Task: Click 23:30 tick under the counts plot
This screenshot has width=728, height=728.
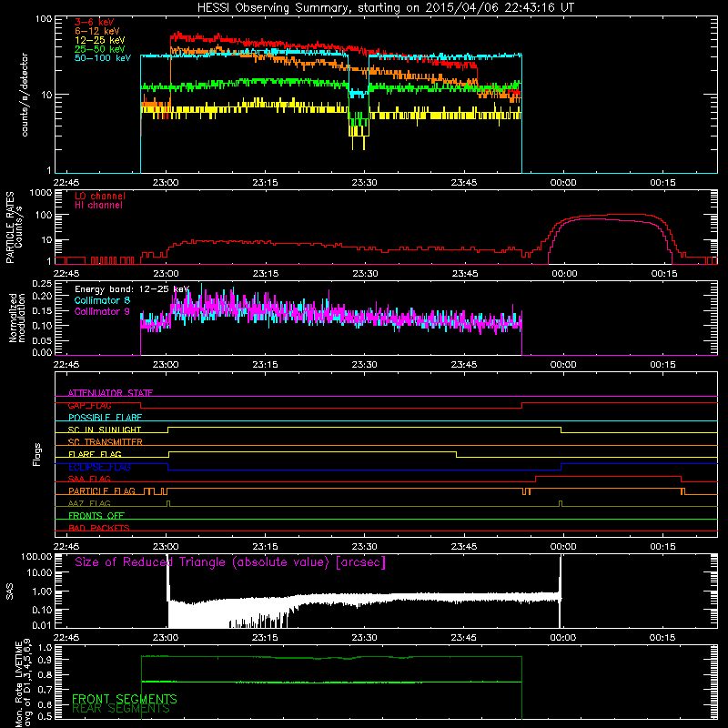Action: (x=365, y=183)
